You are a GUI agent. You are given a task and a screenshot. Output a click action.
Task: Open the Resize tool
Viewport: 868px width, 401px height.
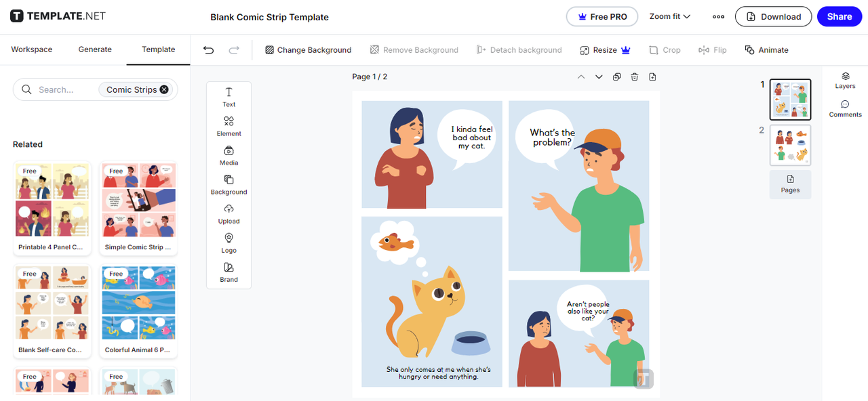click(x=606, y=50)
